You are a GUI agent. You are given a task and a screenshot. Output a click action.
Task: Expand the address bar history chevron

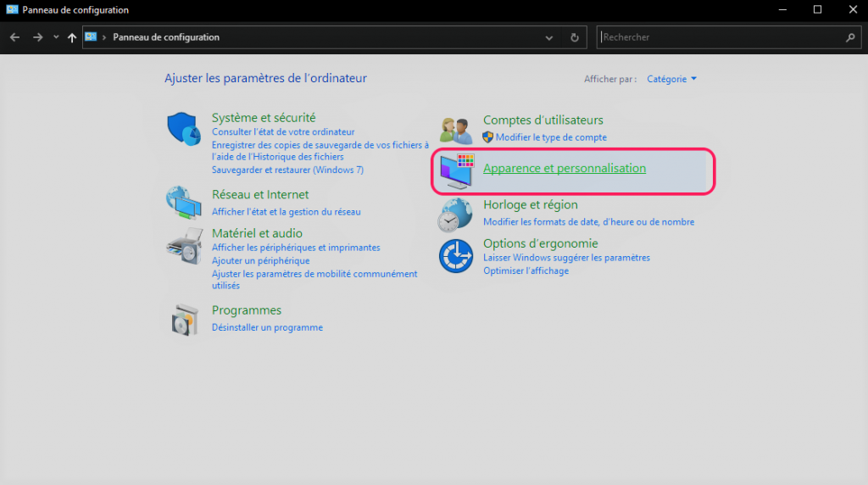tap(548, 37)
